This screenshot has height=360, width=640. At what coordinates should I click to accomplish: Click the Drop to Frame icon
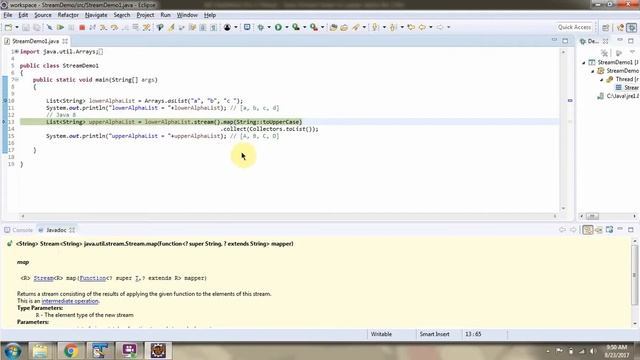pos(136,27)
